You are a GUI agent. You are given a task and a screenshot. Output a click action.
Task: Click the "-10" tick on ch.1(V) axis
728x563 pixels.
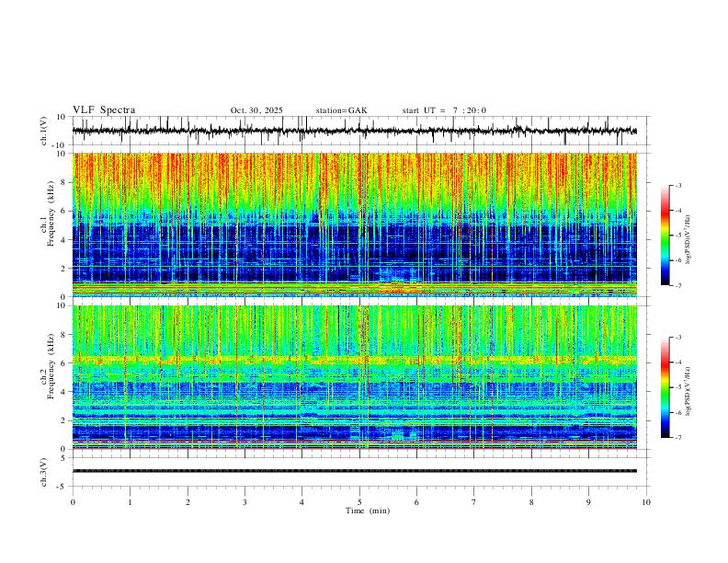(60, 145)
